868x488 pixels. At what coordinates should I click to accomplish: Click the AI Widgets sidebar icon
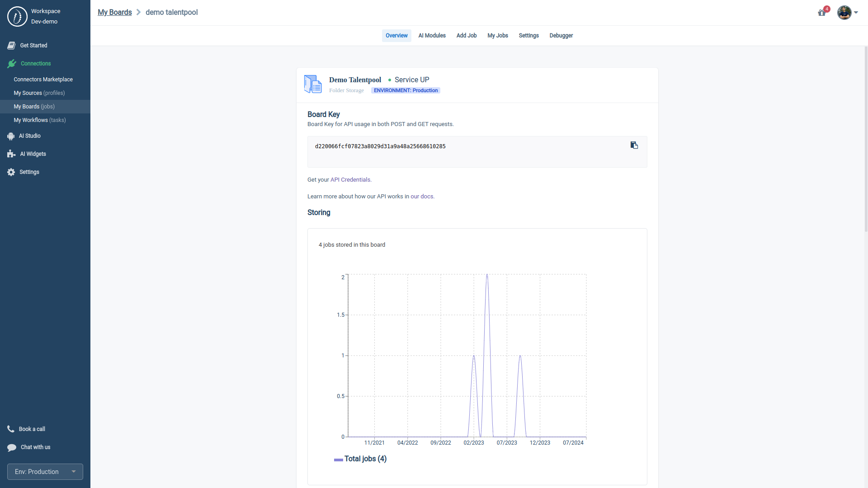pos(11,154)
